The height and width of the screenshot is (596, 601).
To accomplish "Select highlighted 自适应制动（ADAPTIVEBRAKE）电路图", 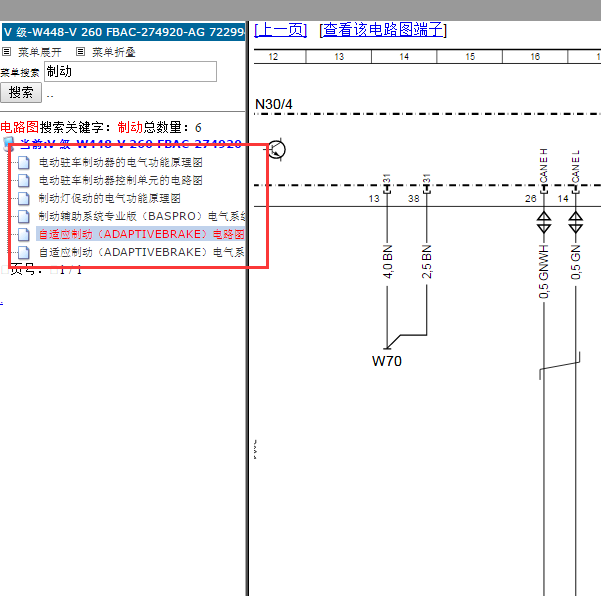I will pos(141,234).
